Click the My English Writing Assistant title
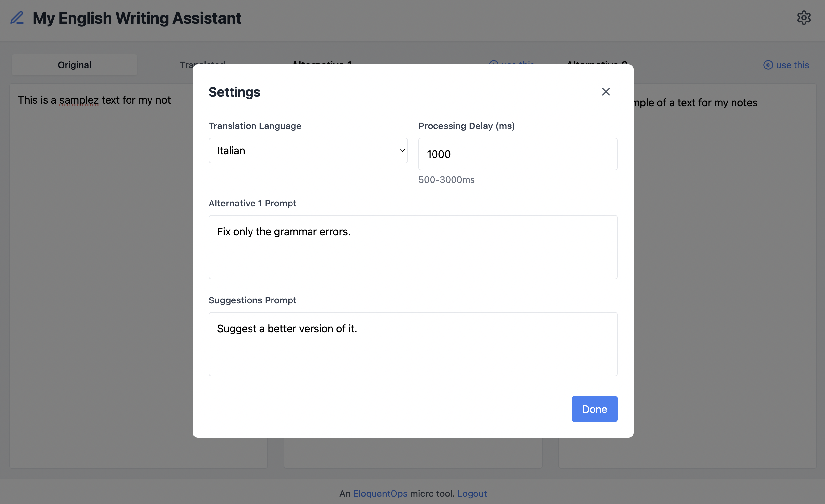Screen dimensions: 825x504 [137, 18]
